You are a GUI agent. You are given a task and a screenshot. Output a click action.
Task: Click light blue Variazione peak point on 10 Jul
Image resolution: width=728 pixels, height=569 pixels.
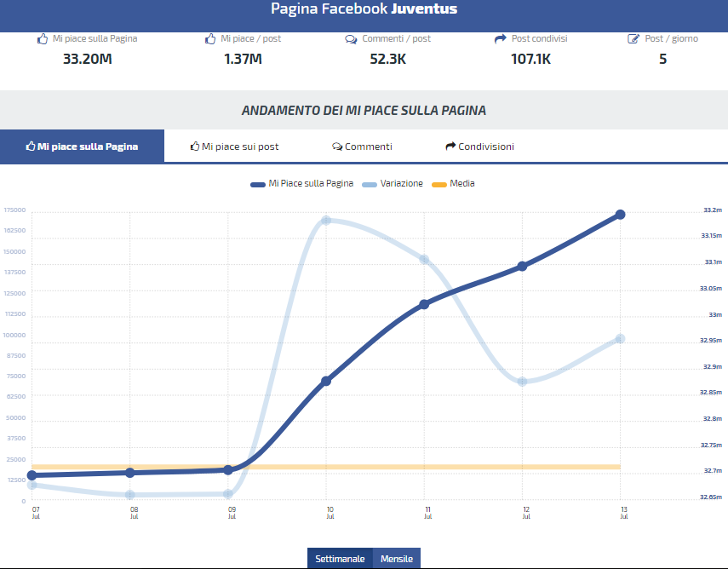tap(326, 220)
